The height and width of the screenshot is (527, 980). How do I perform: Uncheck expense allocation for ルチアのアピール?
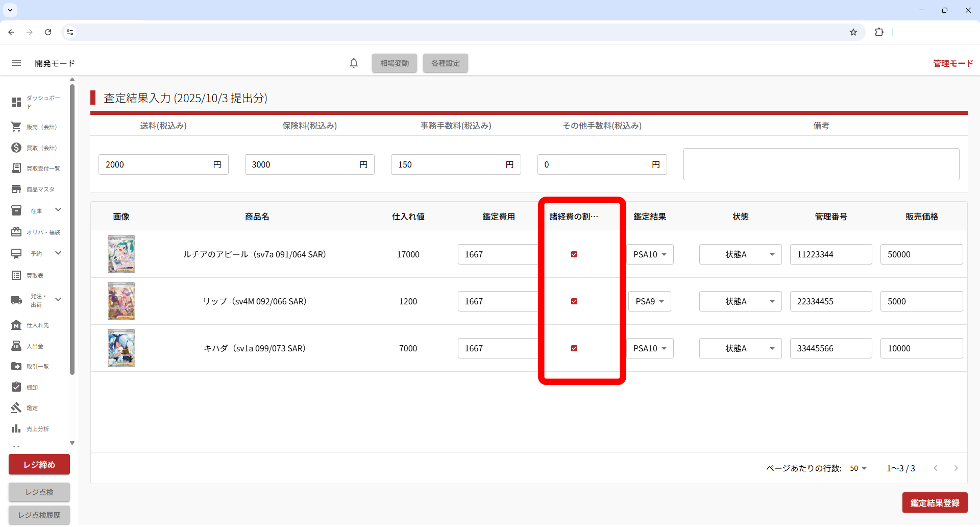point(574,254)
